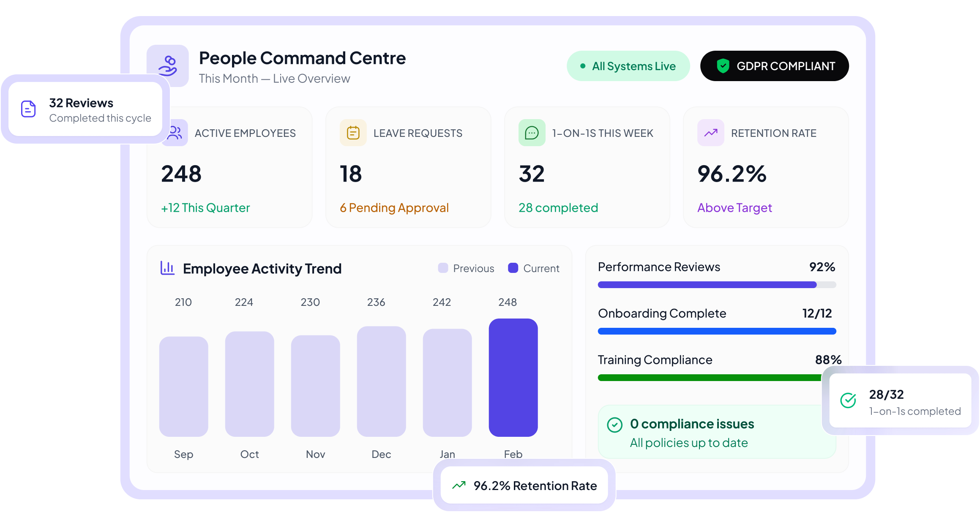Image resolution: width=980 pixels, height=512 pixels.
Task: Click the All policies up to date text
Action: [x=689, y=443]
